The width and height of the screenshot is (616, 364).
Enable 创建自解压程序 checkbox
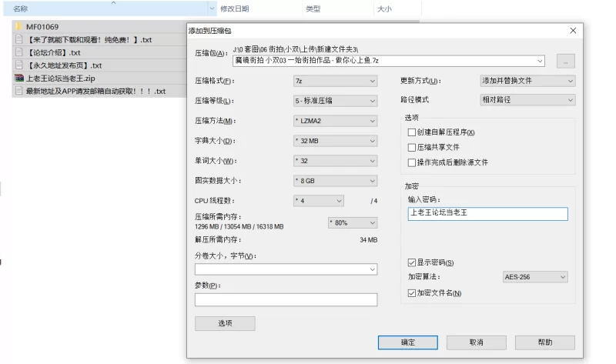(x=412, y=132)
